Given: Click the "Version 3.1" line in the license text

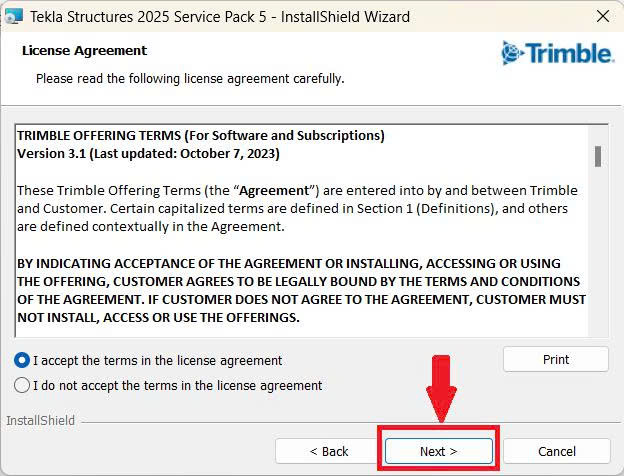Looking at the screenshot, I should (x=148, y=154).
